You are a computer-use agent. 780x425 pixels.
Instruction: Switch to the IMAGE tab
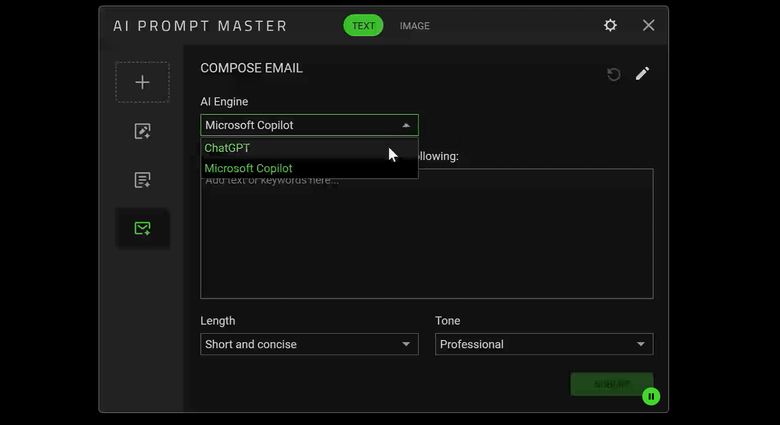tap(414, 26)
